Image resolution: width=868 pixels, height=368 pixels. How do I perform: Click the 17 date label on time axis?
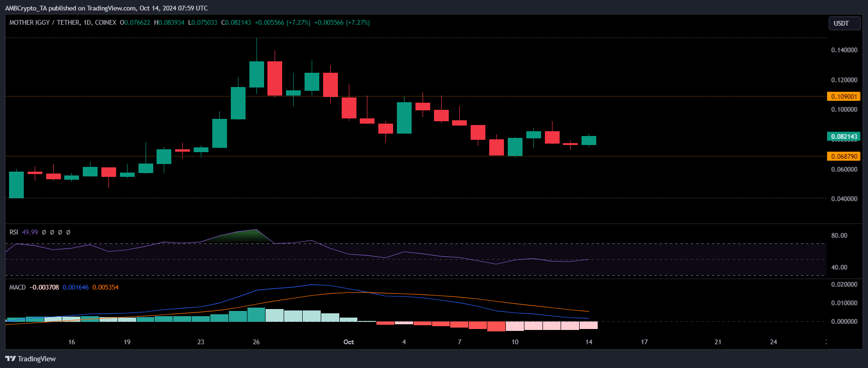click(644, 342)
